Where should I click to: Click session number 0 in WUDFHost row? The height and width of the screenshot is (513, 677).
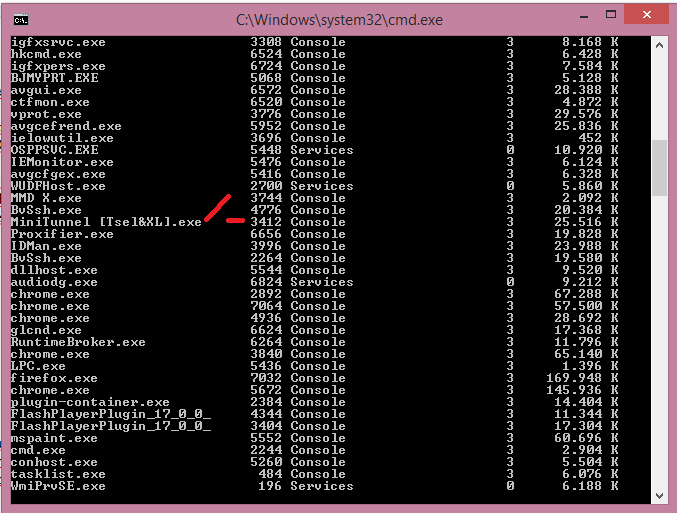[510, 186]
